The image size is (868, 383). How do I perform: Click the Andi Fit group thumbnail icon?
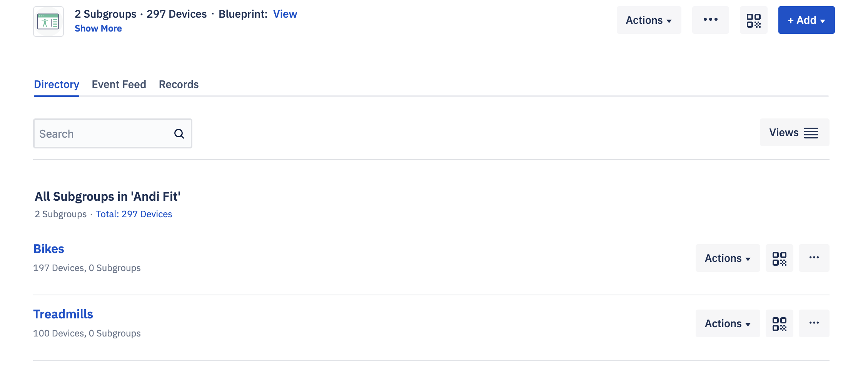point(48,22)
